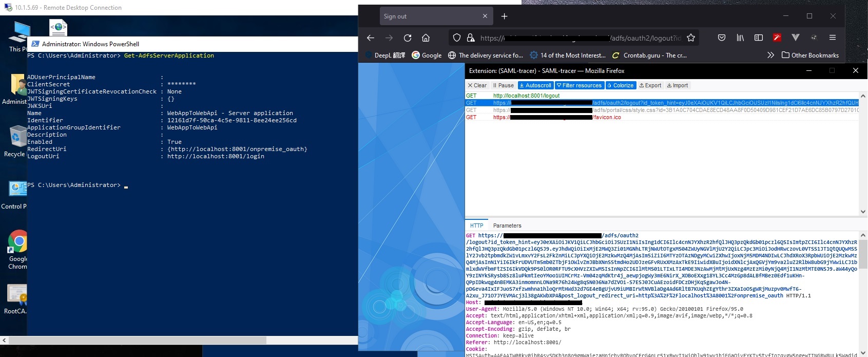The width and height of the screenshot is (868, 357).
Task: Select the favicon.ico GET request row
Action: pyautogui.click(x=662, y=117)
